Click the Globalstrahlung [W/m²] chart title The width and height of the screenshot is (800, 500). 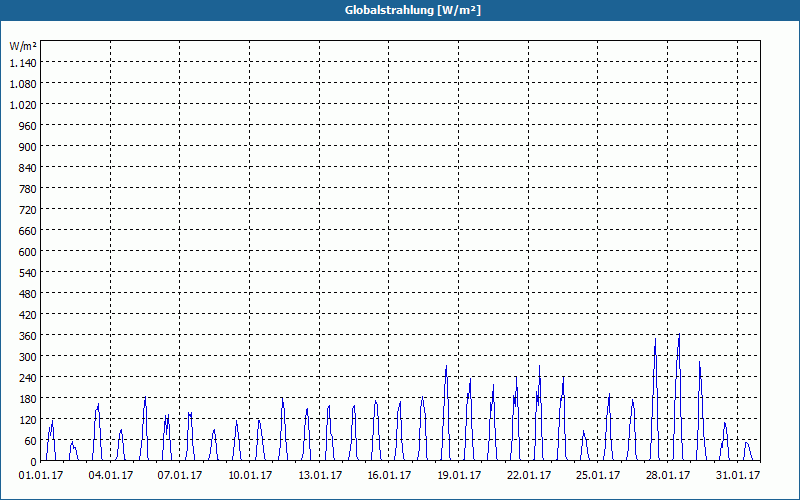click(x=412, y=10)
